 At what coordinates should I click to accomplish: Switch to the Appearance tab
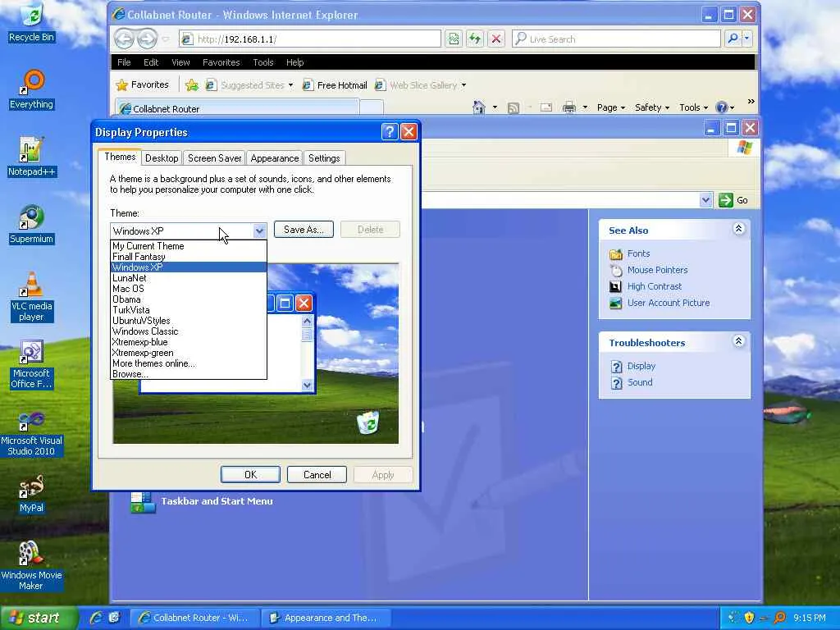point(274,158)
